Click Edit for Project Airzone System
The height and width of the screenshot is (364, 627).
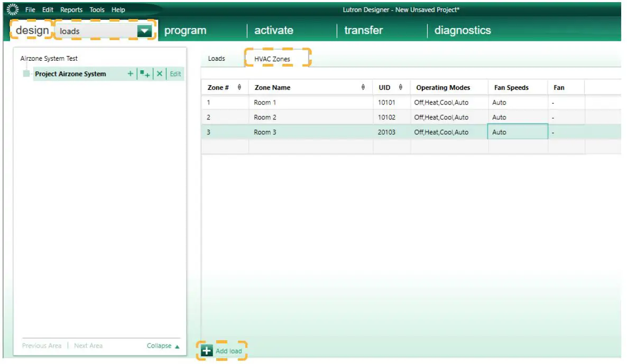pyautogui.click(x=175, y=73)
